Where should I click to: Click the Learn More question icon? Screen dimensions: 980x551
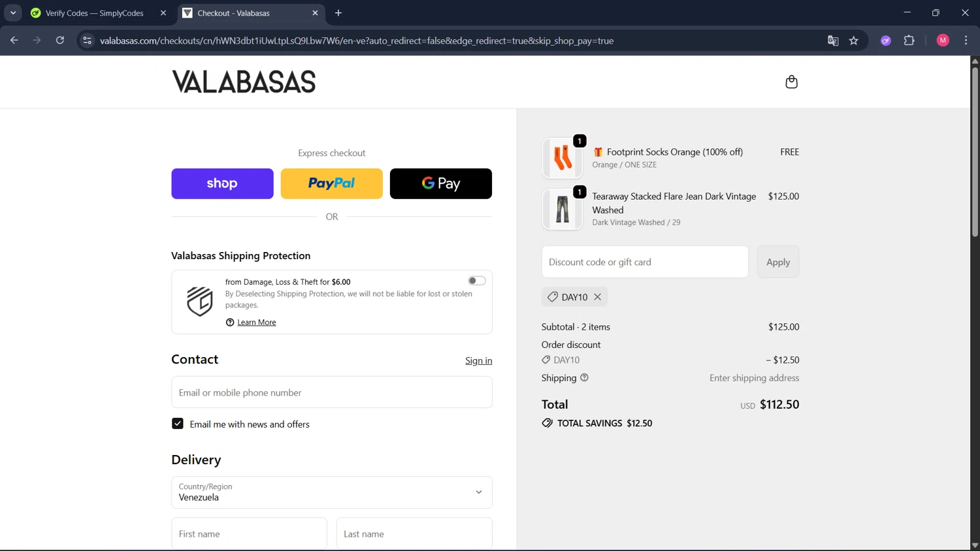(x=230, y=323)
